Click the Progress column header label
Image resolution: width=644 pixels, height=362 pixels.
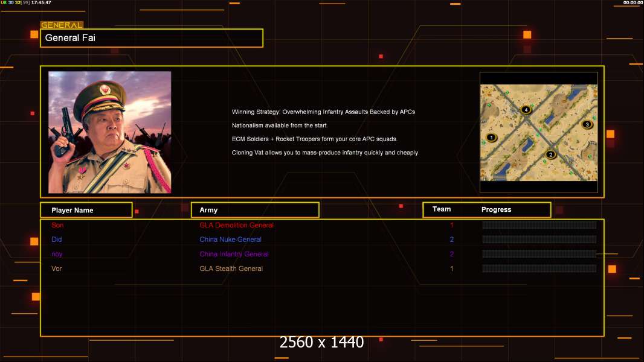click(496, 209)
